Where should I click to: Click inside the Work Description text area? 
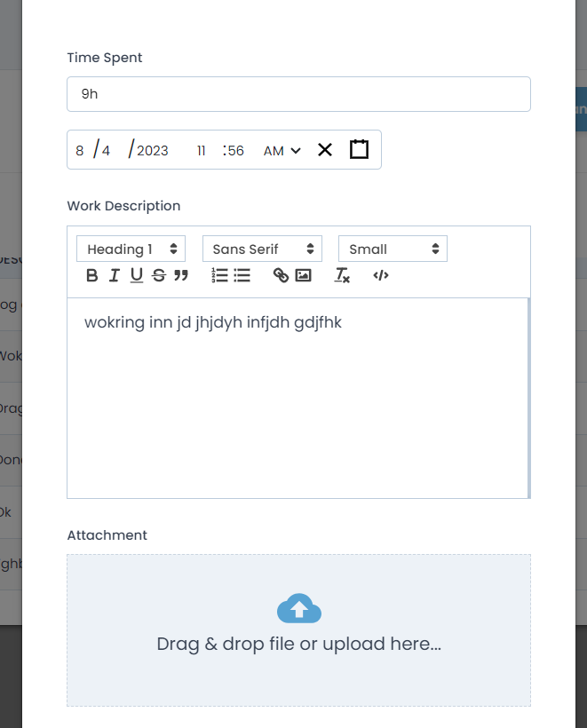[297, 400]
